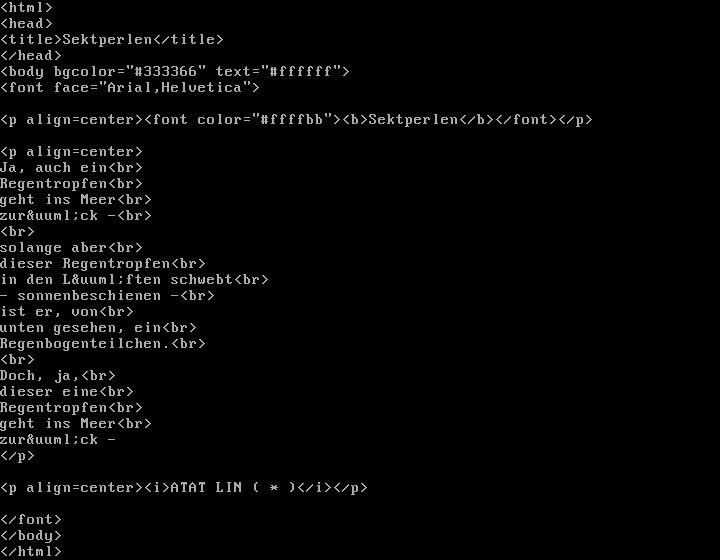Click the italic "ATAT LIN ( * )" line
This screenshot has width=720, height=560.
pos(235,488)
